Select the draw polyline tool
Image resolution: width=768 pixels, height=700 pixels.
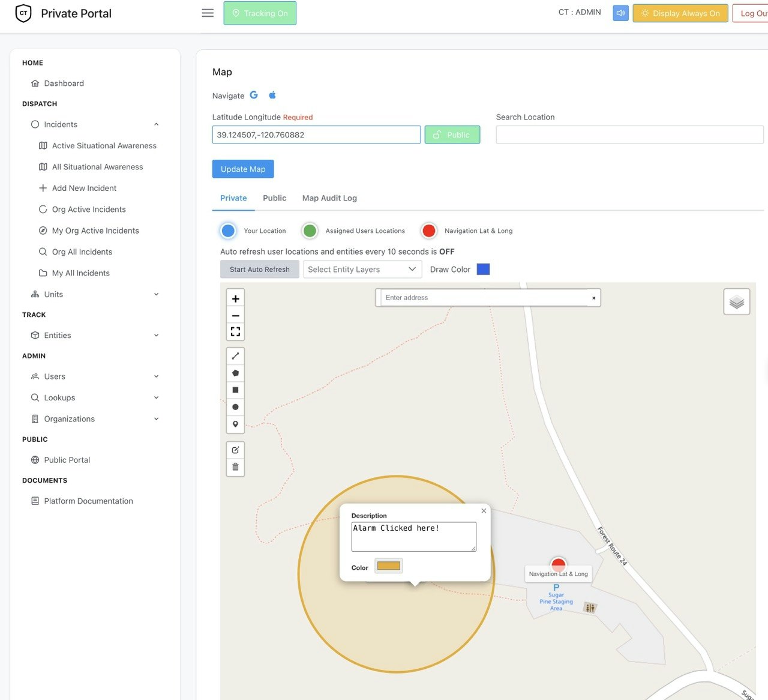coord(235,356)
